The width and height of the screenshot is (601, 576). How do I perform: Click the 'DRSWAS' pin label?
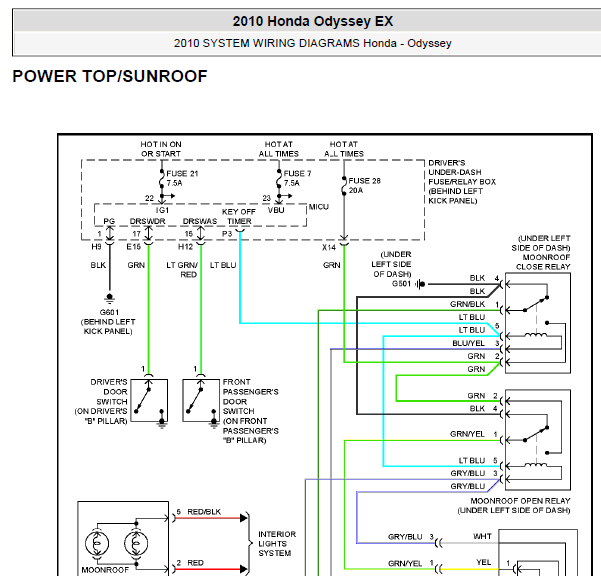pos(200,222)
